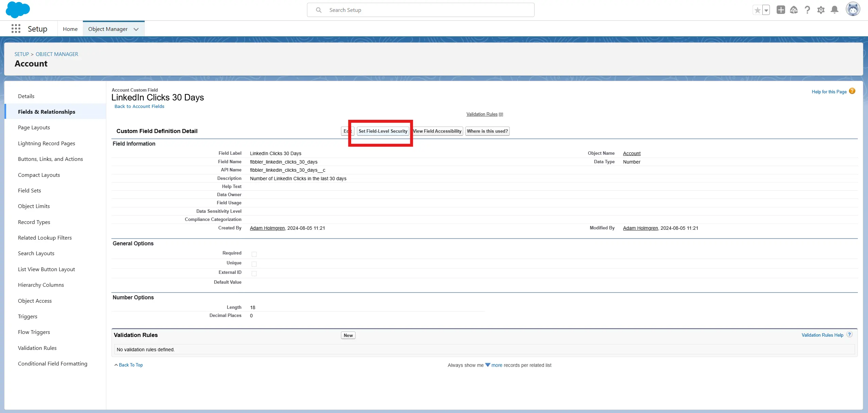868x413 pixels.
Task: Click the favorites star icon
Action: pyautogui.click(x=757, y=10)
